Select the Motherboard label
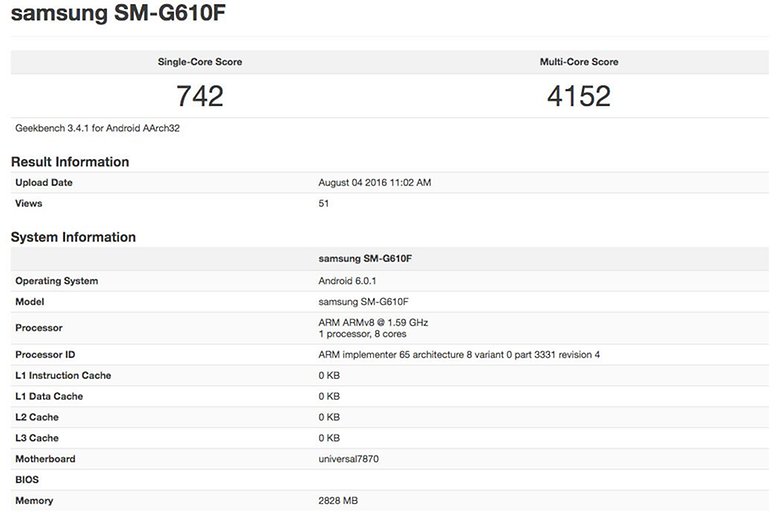This screenshot has height=517, width=782. tap(45, 459)
